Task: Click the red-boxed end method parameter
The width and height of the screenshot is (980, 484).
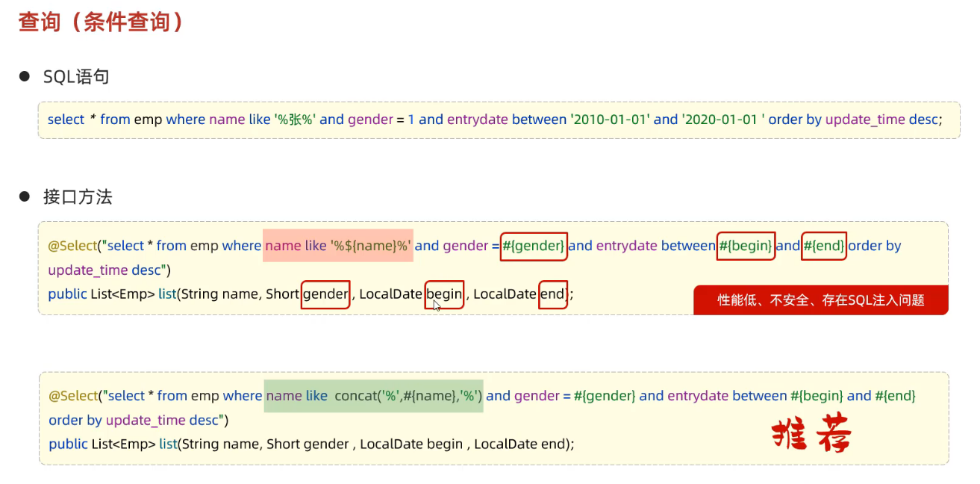Action: coord(552,294)
